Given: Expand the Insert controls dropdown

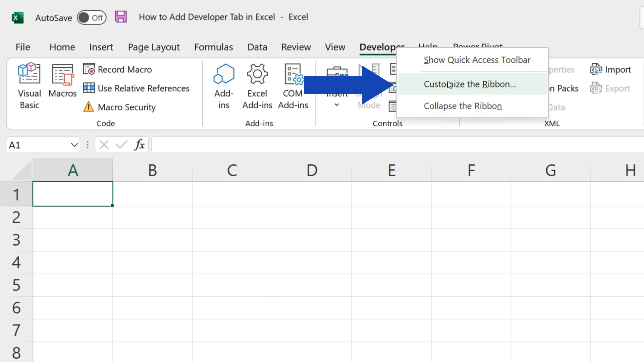Looking at the screenshot, I should coord(337,105).
